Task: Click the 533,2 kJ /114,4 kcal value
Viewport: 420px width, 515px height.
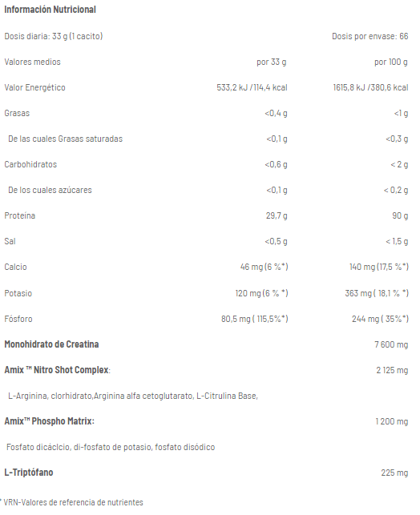Action: pos(252,87)
